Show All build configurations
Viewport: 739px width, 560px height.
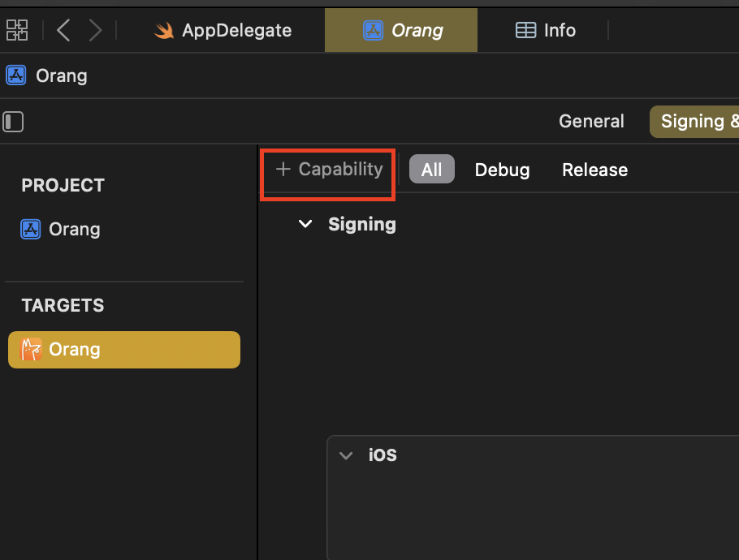[x=432, y=169]
